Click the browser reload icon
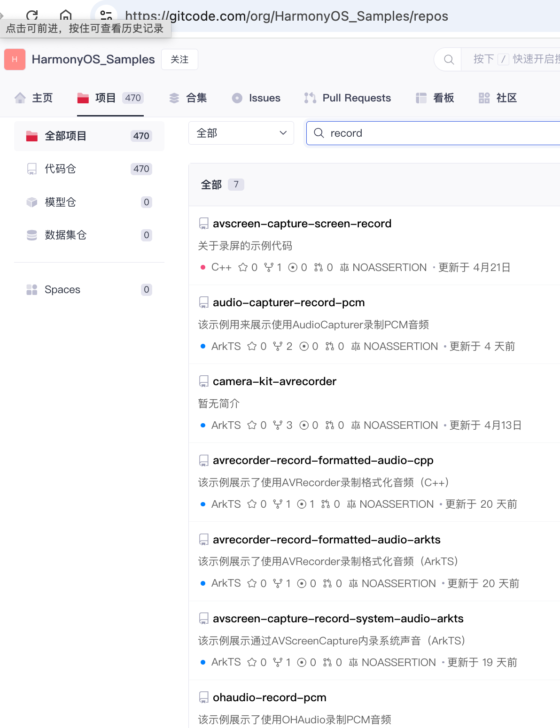The width and height of the screenshot is (560, 728). (32, 15)
